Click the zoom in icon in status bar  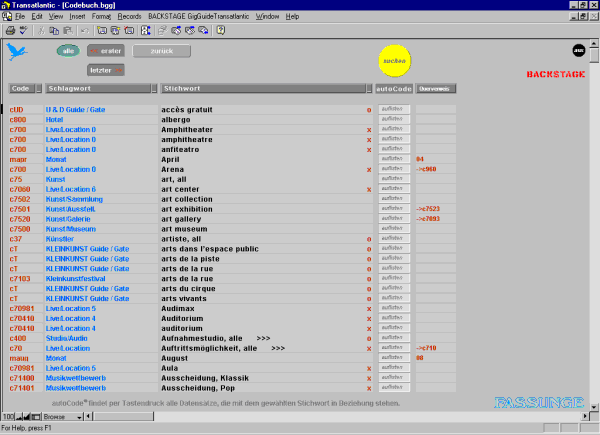point(27,416)
